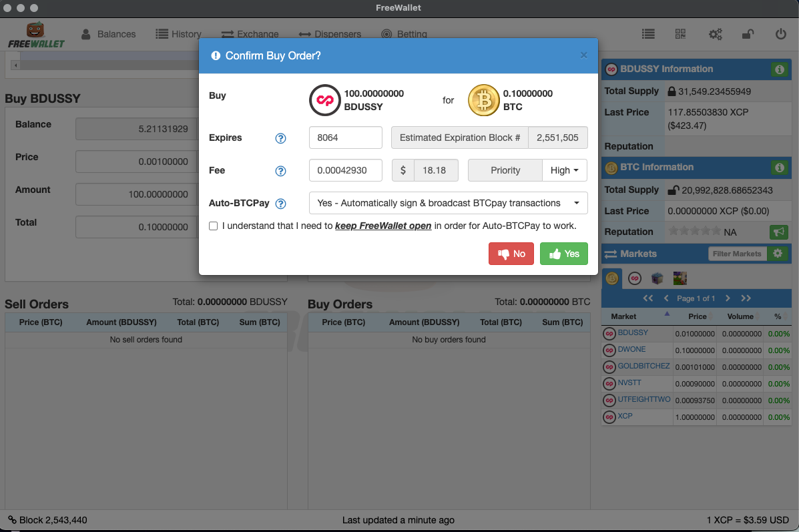Viewport: 799px width, 532px height.
Task: Click the power logout icon
Action: point(781,34)
